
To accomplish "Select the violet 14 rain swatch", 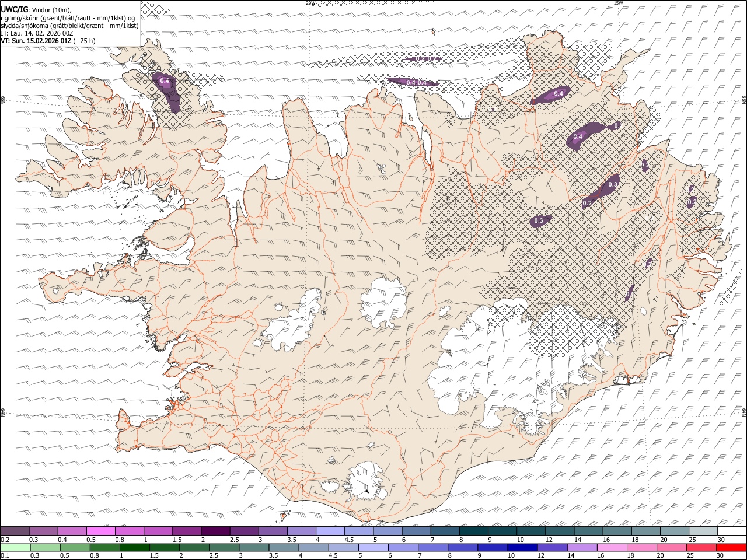I will (582, 547).
